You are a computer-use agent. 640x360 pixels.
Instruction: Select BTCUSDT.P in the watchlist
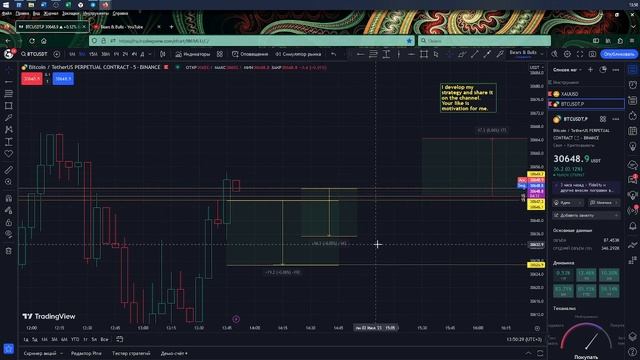(586, 104)
